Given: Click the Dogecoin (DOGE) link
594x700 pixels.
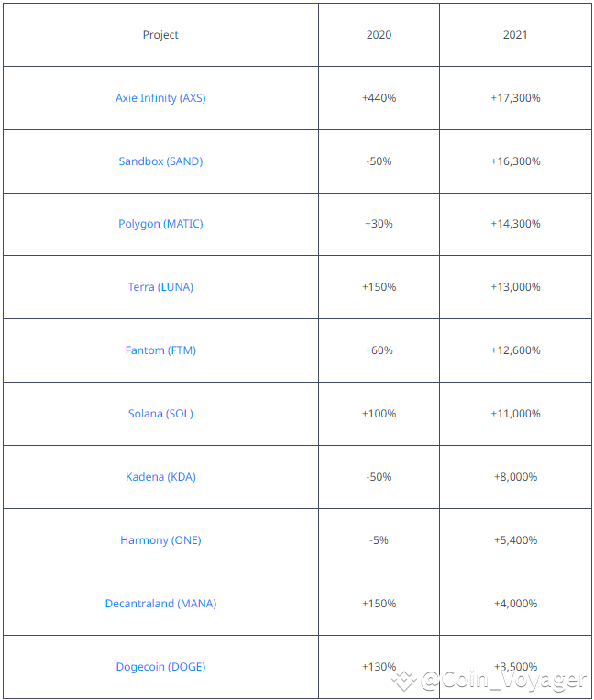Looking at the screenshot, I should pos(160,667).
